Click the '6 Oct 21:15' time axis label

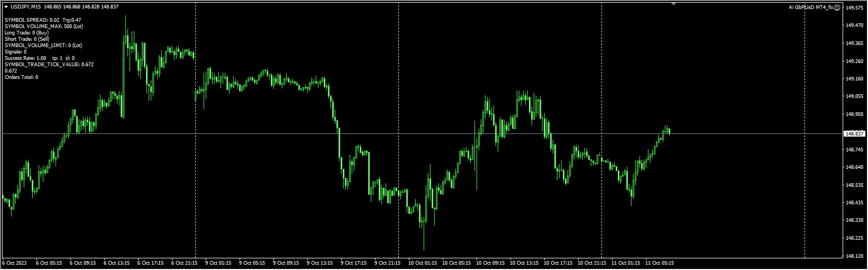pyautogui.click(x=185, y=263)
